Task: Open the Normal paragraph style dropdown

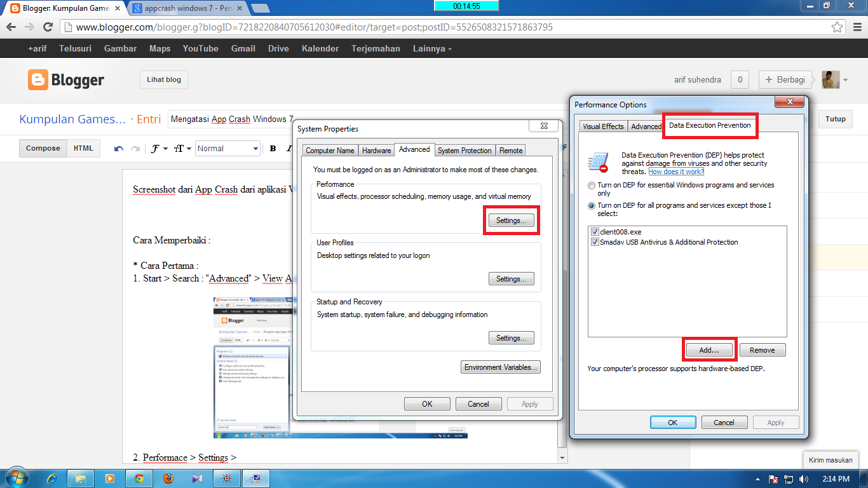Action: [227, 148]
